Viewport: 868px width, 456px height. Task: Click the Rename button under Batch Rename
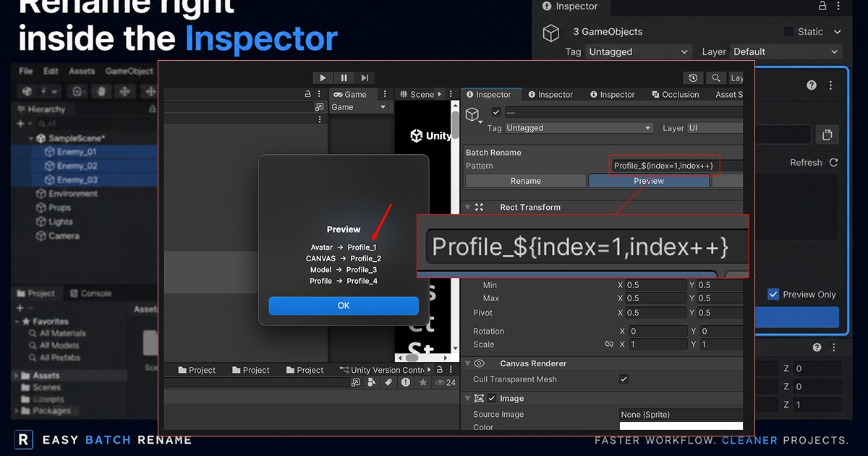(x=526, y=181)
